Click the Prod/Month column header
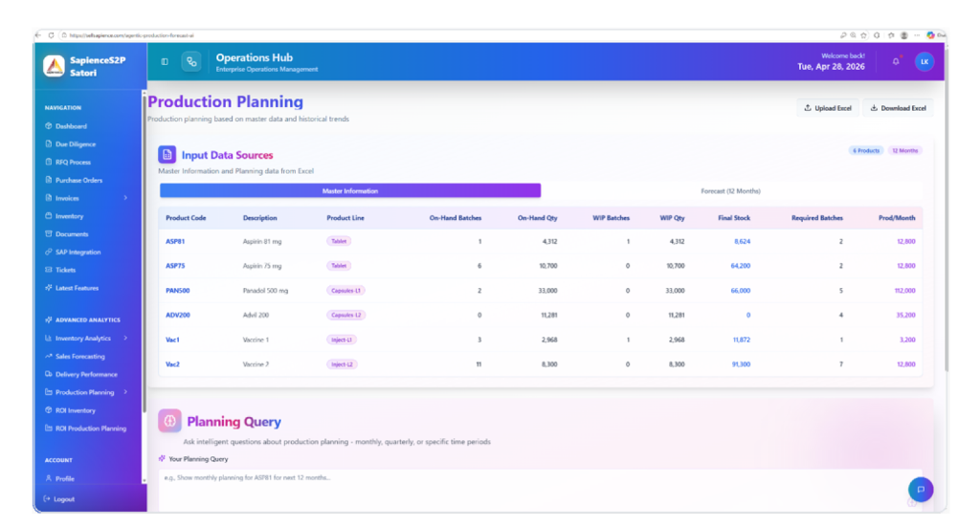Viewport: 980px width, 527px height. 896,218
